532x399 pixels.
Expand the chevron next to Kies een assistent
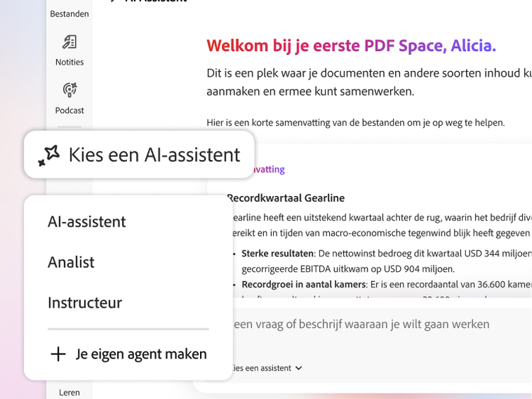(x=299, y=368)
